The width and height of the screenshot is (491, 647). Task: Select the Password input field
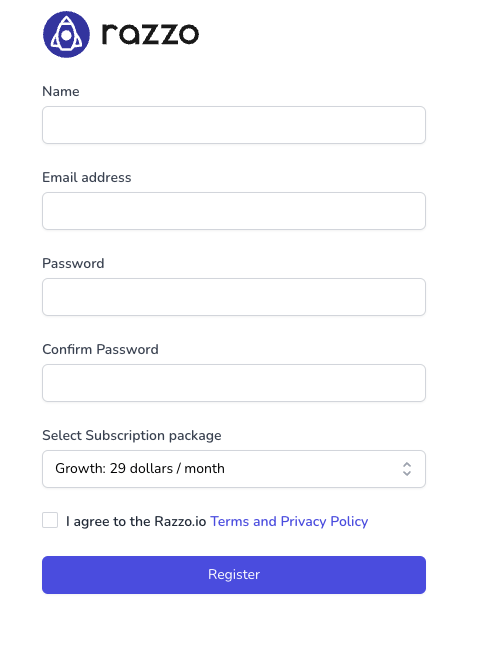(x=234, y=297)
